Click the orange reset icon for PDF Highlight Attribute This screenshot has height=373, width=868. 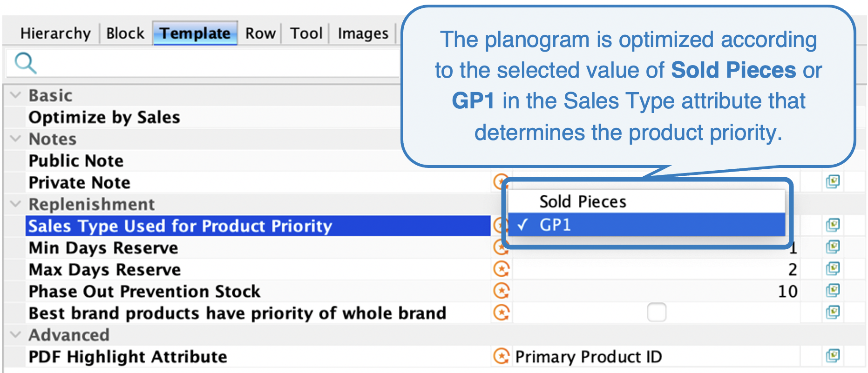coord(502,357)
